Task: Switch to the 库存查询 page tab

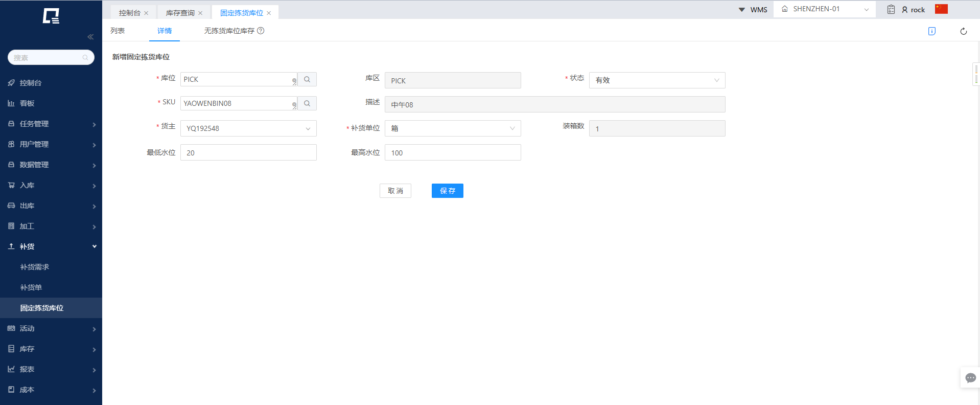Action: pos(180,13)
